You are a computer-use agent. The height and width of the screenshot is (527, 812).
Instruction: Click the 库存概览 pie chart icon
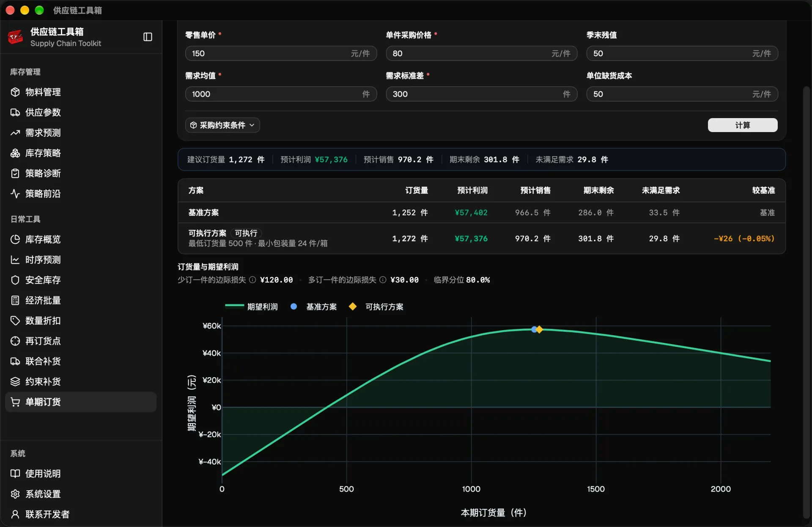15,239
